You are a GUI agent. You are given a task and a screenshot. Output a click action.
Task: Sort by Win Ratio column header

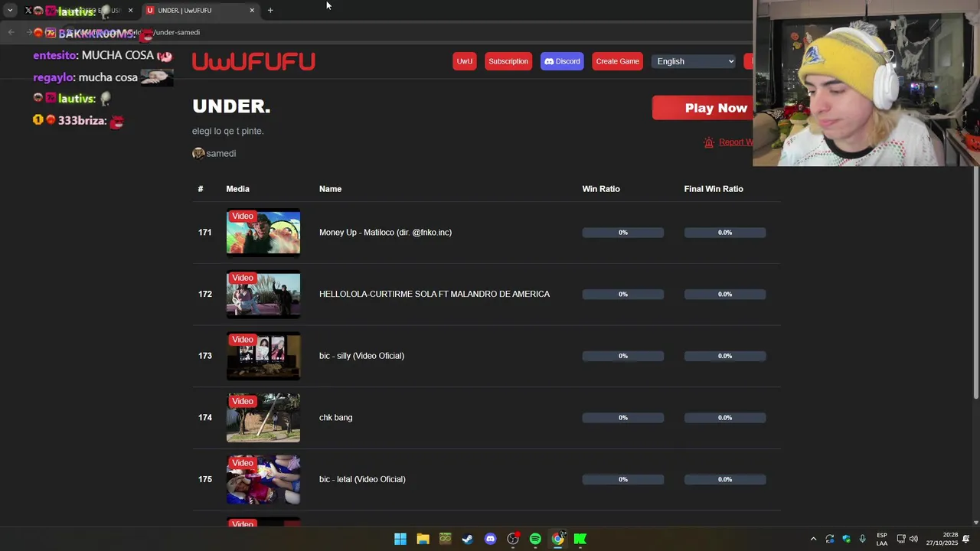pos(601,189)
